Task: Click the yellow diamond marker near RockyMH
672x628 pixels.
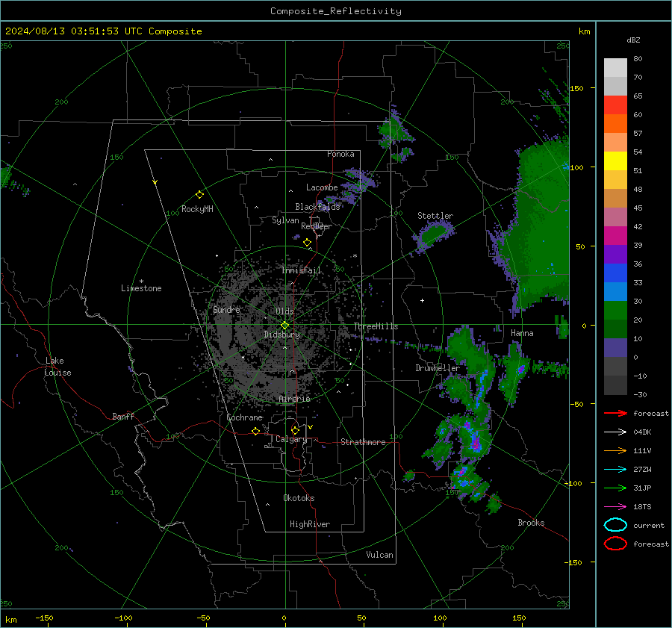Action: [199, 195]
